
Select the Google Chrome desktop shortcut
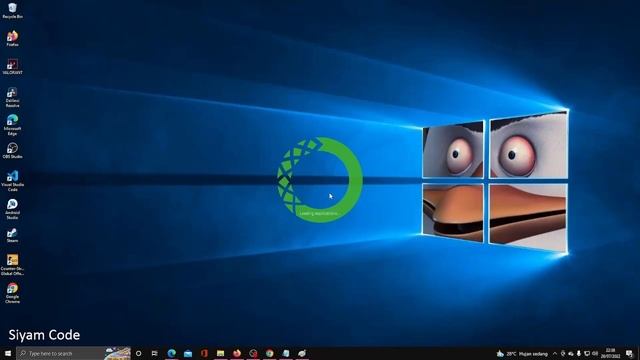coord(12,293)
